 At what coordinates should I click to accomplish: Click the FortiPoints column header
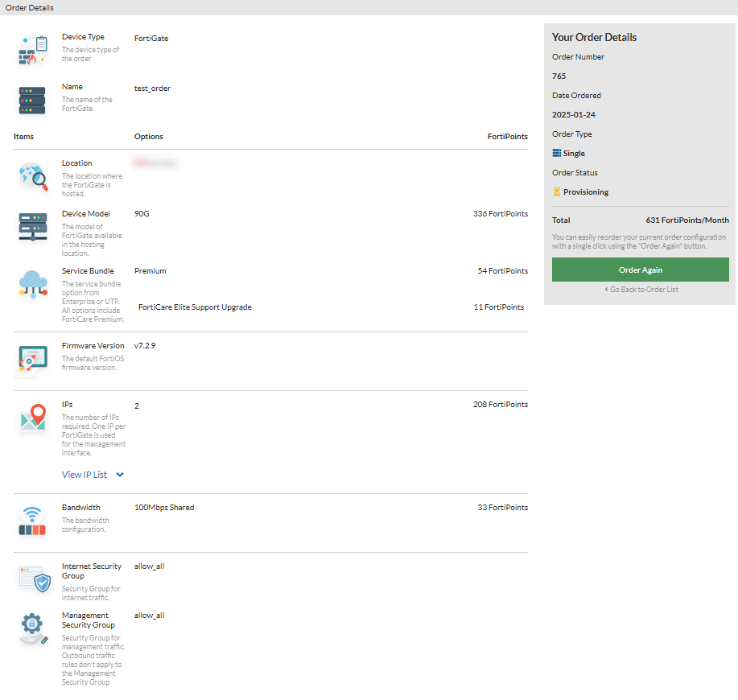507,137
